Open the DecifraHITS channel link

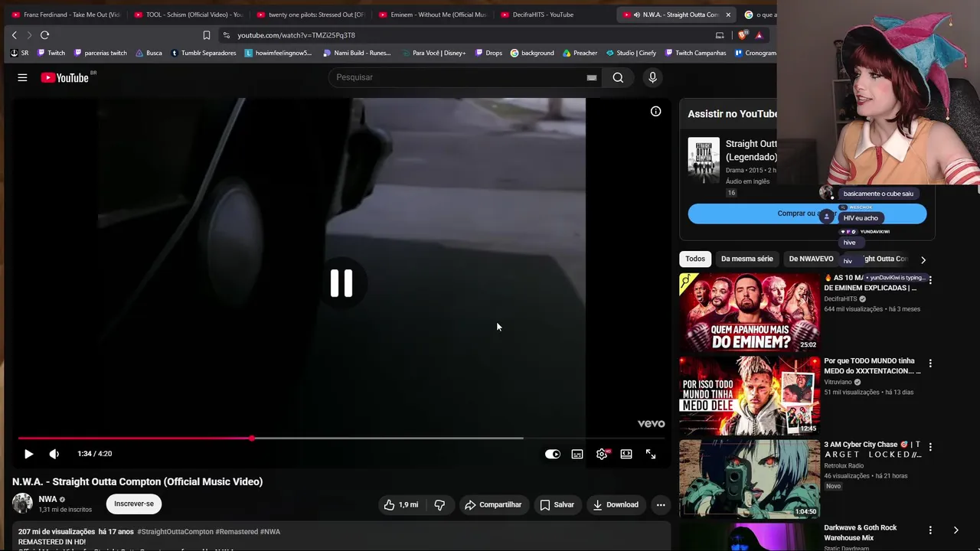841,299
